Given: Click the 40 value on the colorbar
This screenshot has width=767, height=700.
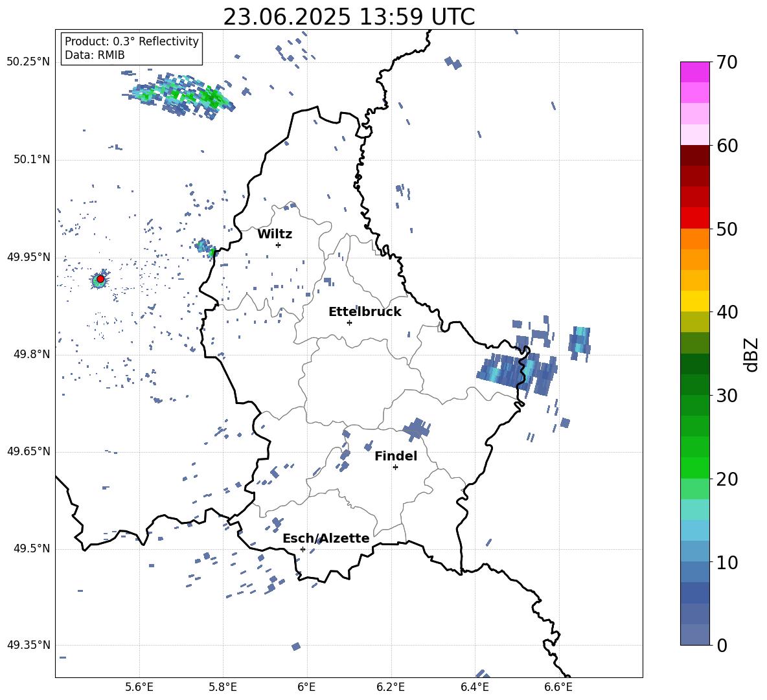Looking at the screenshot, I should 727,312.
